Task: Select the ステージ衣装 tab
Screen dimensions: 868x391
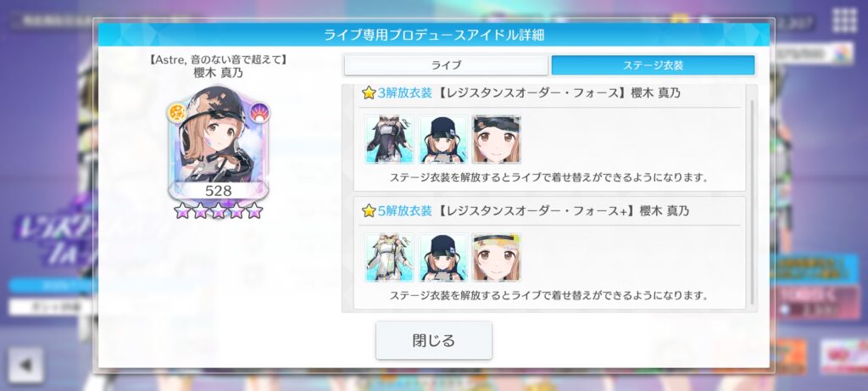Action: point(654,65)
